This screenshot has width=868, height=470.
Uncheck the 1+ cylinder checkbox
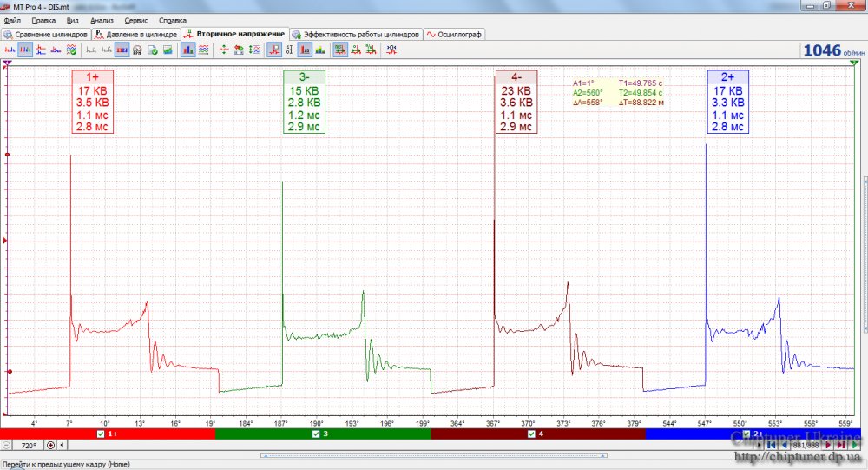[x=100, y=434]
